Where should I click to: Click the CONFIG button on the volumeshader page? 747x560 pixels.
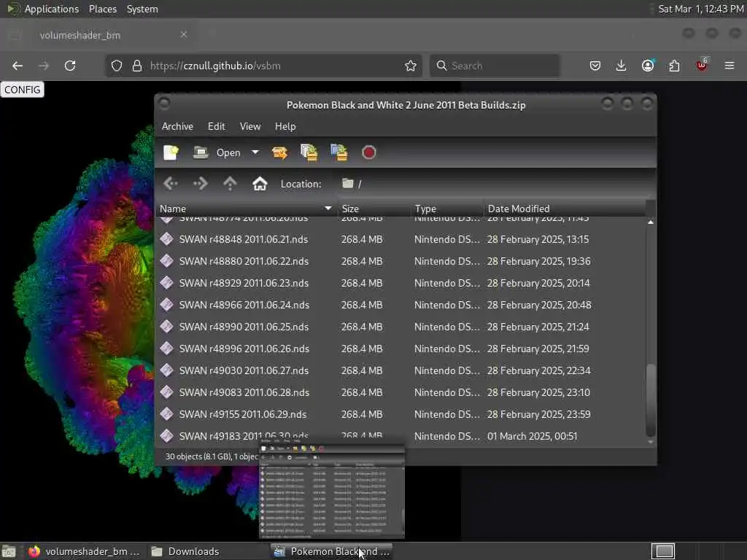click(x=23, y=90)
